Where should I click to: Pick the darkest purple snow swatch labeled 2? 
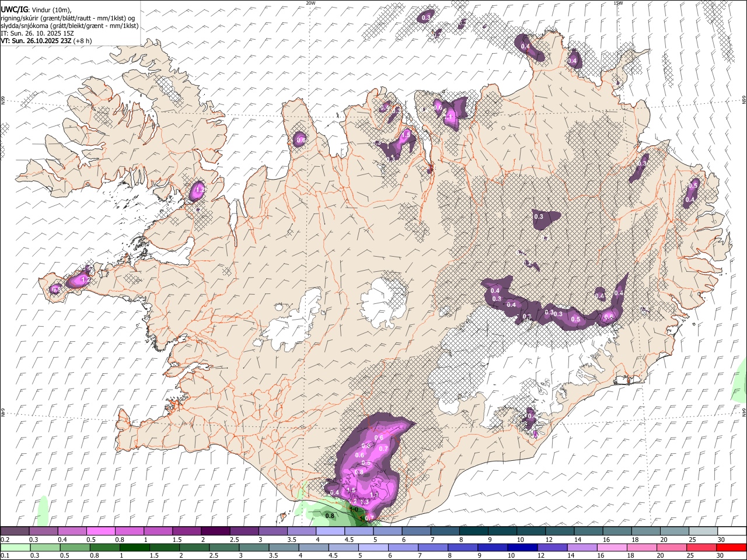215,531
